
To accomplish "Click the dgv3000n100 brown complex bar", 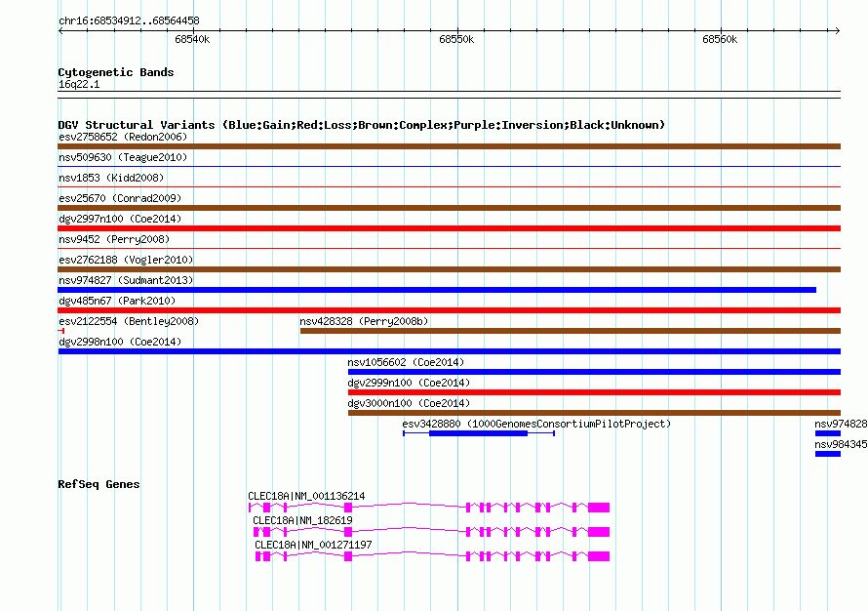I will (594, 413).
